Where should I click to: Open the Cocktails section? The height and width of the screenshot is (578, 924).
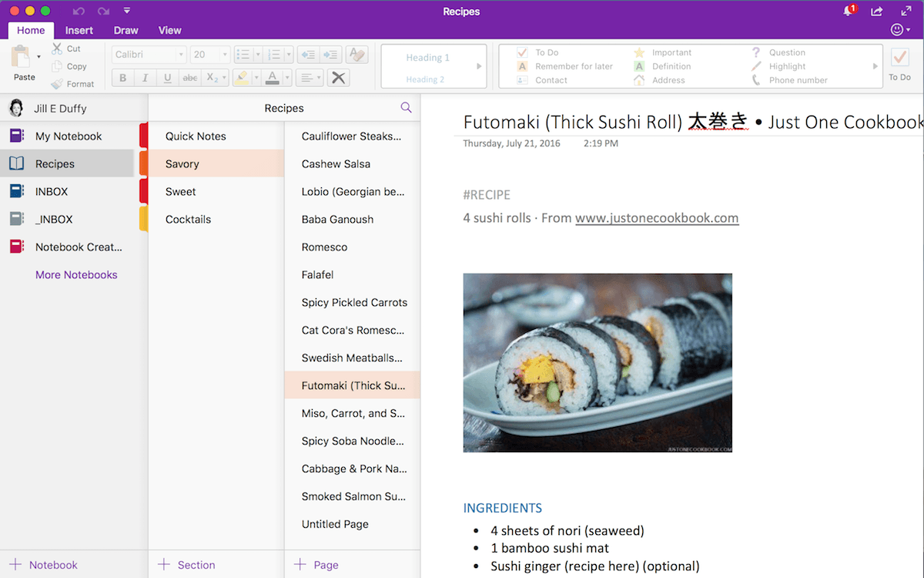[x=216, y=219]
